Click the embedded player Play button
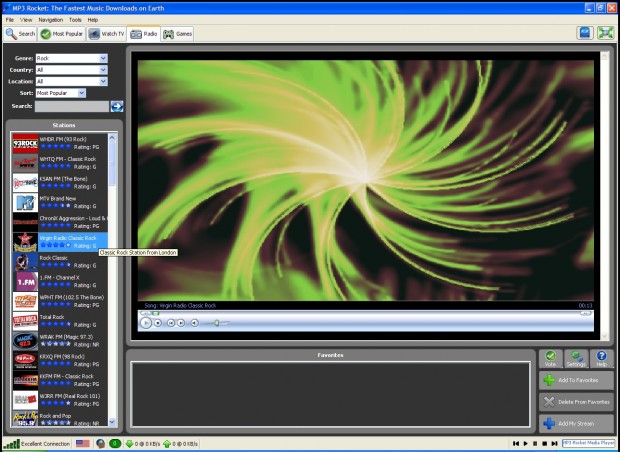This screenshot has width=620, height=452. (x=146, y=323)
